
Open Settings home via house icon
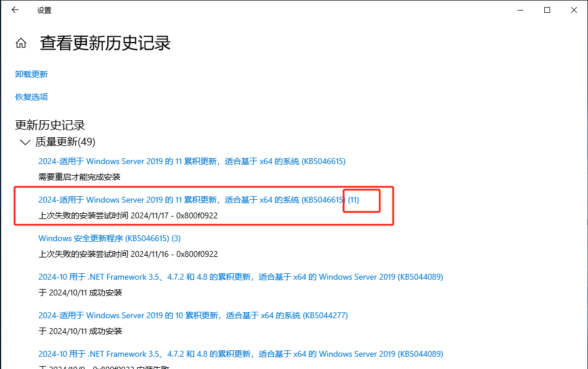coord(21,43)
